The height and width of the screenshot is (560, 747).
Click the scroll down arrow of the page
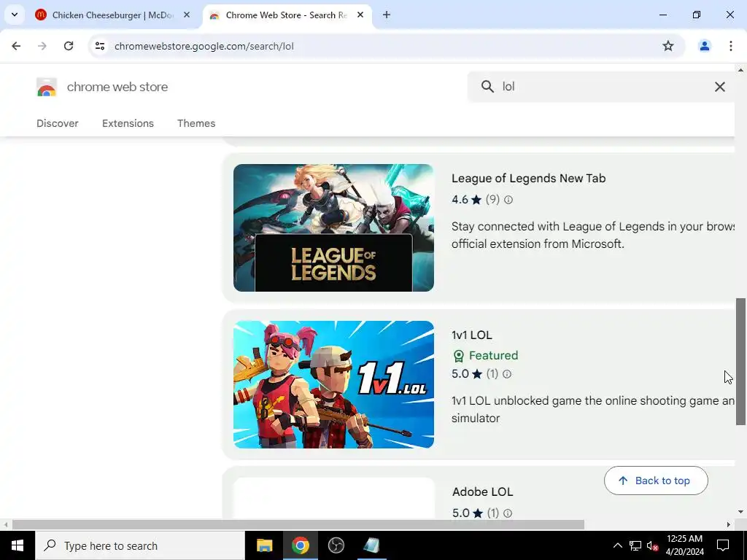click(x=740, y=513)
